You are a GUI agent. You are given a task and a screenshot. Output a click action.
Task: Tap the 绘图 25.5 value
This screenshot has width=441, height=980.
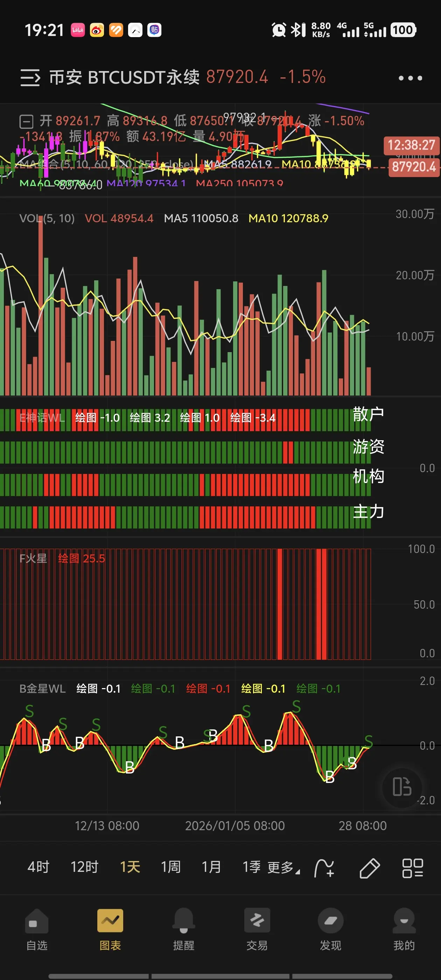click(82, 559)
